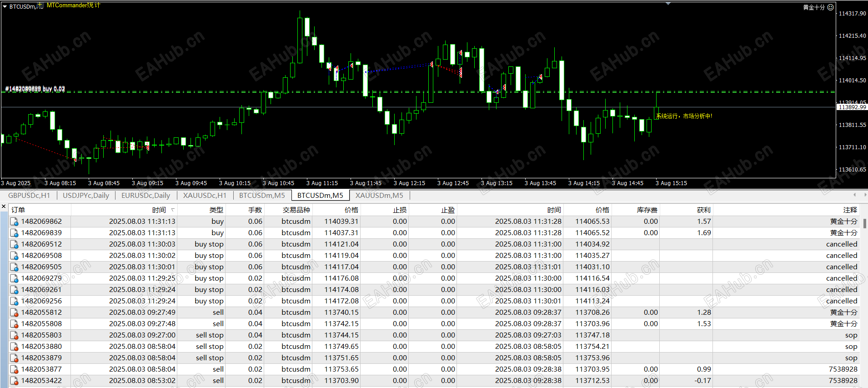Select open time 2025.08.03 11:30:03
Screen dimensions: 868x388
pos(142,244)
